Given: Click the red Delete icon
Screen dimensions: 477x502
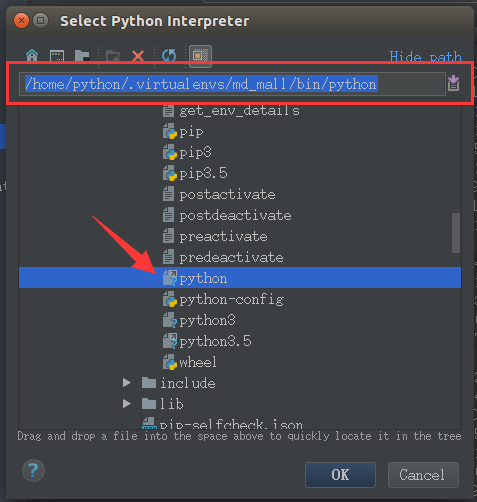Looking at the screenshot, I should coord(138,55).
